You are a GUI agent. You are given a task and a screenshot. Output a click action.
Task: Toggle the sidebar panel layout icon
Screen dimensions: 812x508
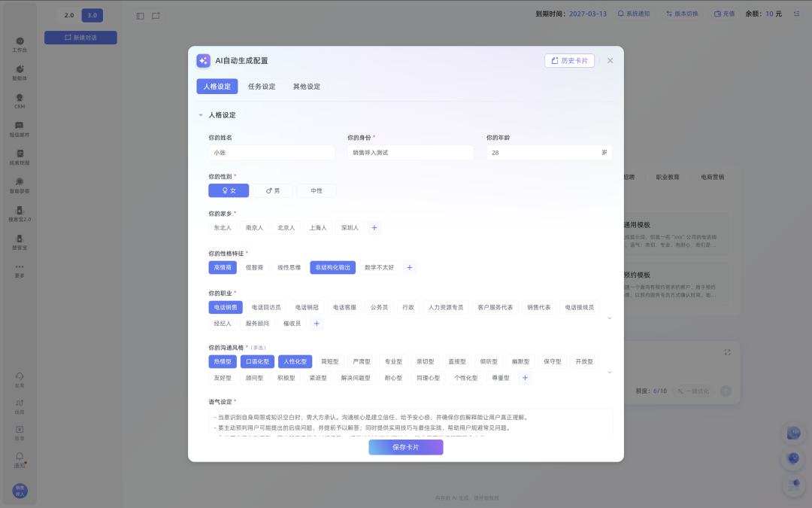click(141, 16)
